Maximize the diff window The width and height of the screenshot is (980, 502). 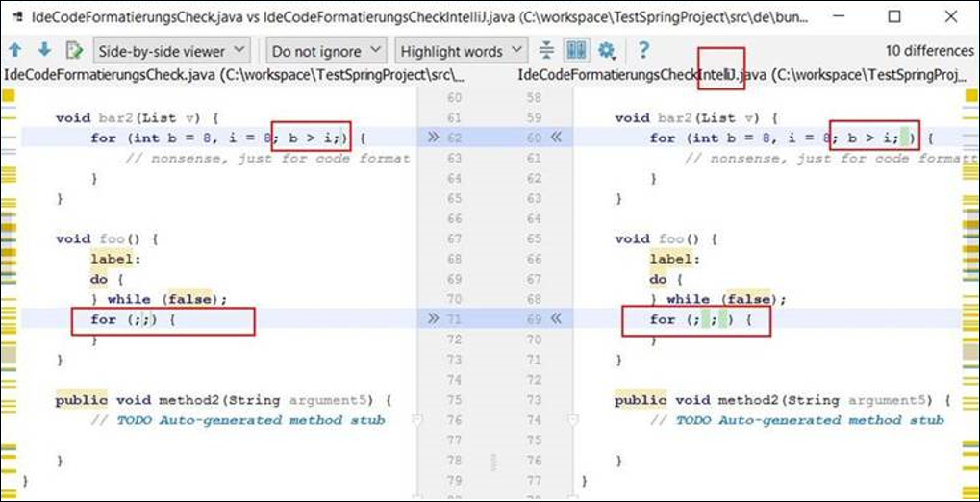[894, 16]
